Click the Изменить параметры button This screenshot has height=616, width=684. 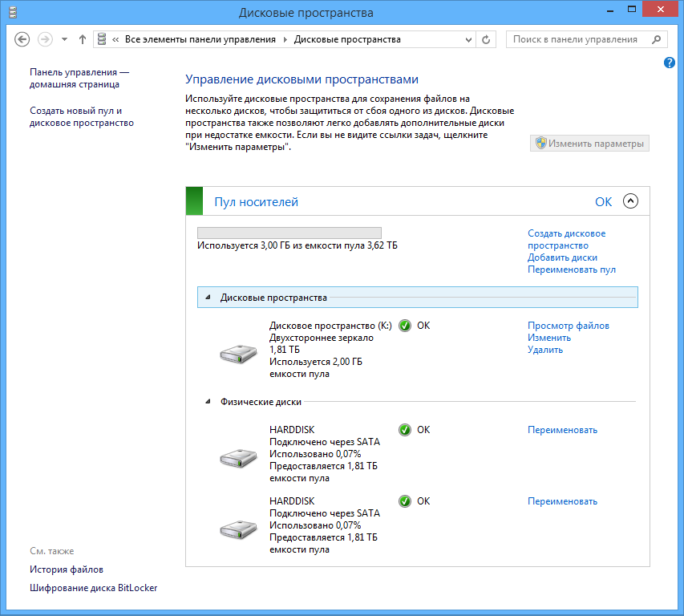pos(589,143)
